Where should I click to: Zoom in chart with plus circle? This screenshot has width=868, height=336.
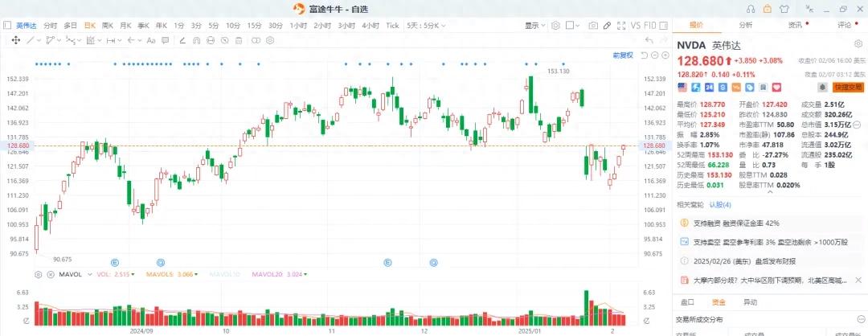[x=665, y=55]
